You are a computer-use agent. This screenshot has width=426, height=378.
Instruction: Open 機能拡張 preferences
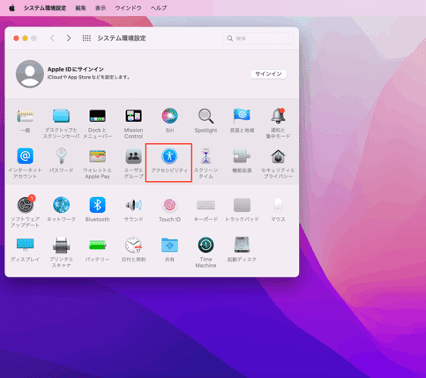[242, 161]
